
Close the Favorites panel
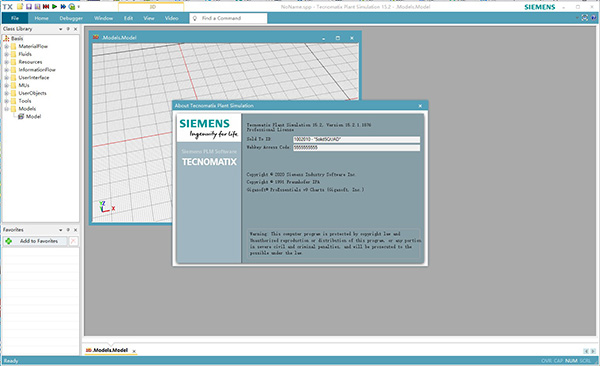click(75, 230)
